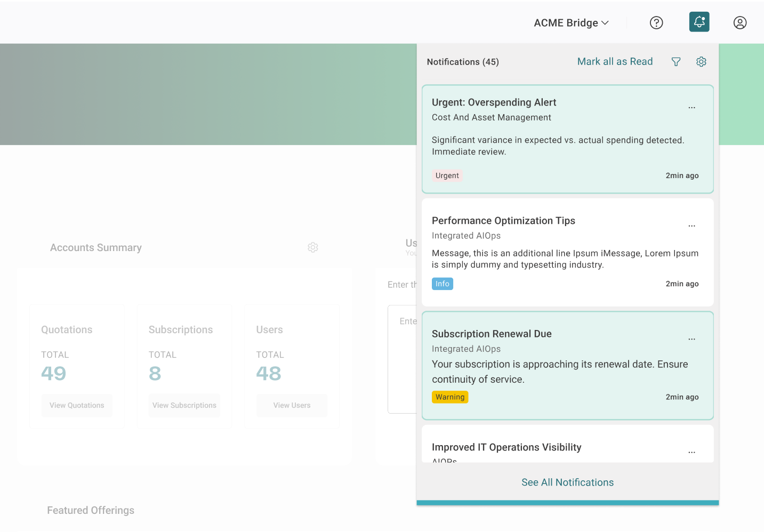Open the user profile icon

[x=739, y=22]
